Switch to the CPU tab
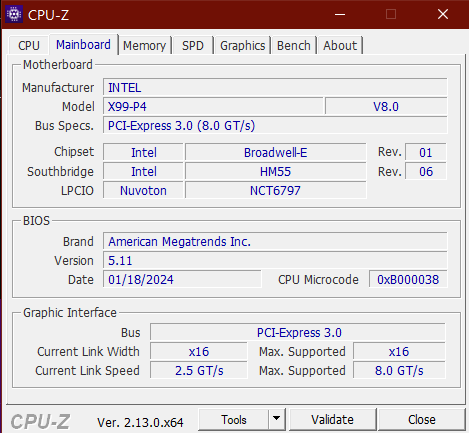Screen dimensions: 469x433 [29, 45]
